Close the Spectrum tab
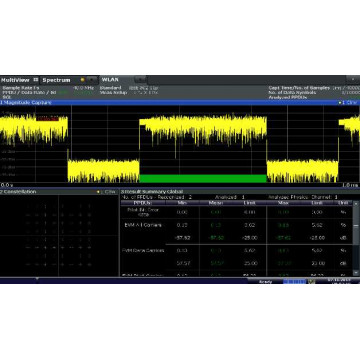The height and width of the screenshot is (360, 360). coord(92,80)
